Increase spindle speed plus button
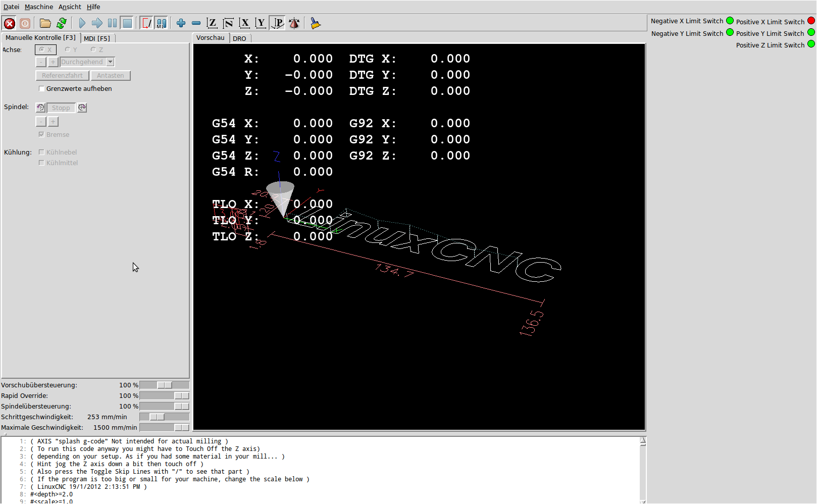This screenshot has height=504, width=817. click(53, 122)
